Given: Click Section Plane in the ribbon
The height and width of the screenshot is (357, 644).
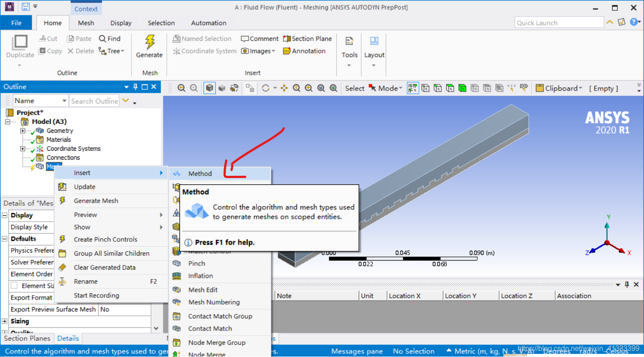Looking at the screenshot, I should coord(307,39).
